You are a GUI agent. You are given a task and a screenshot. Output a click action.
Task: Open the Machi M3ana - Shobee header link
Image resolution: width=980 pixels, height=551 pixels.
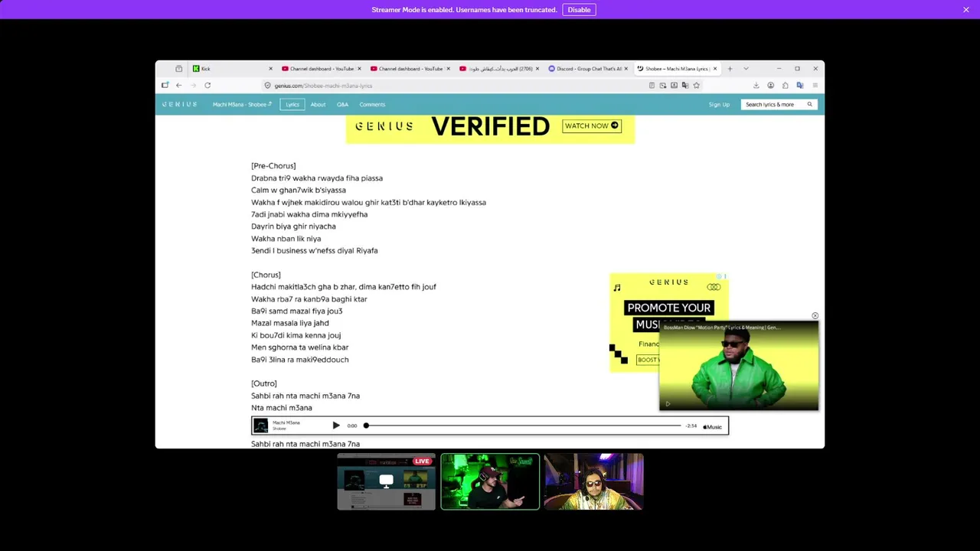pos(242,104)
